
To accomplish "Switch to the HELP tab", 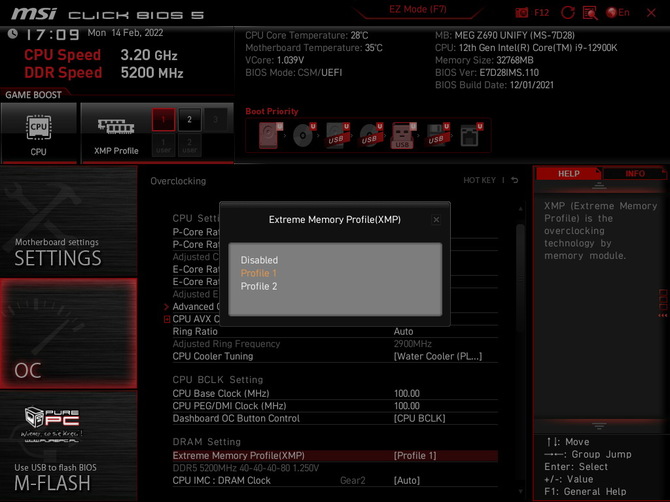I will 568,173.
